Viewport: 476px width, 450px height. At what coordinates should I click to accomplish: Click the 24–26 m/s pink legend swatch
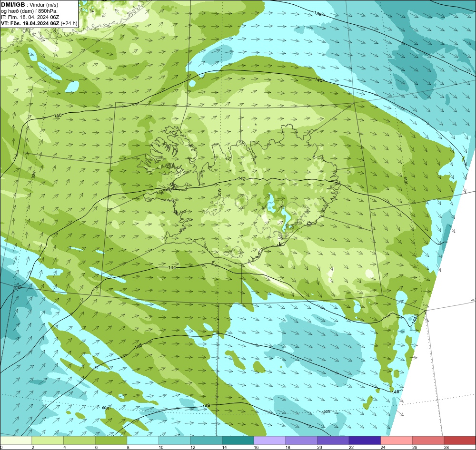pyautogui.click(x=397, y=440)
